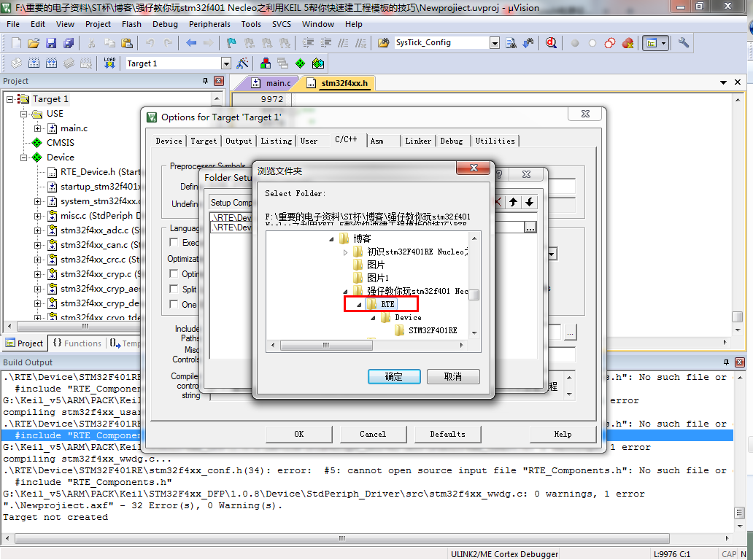
Task: Click the Download LOAD icon
Action: tap(109, 63)
